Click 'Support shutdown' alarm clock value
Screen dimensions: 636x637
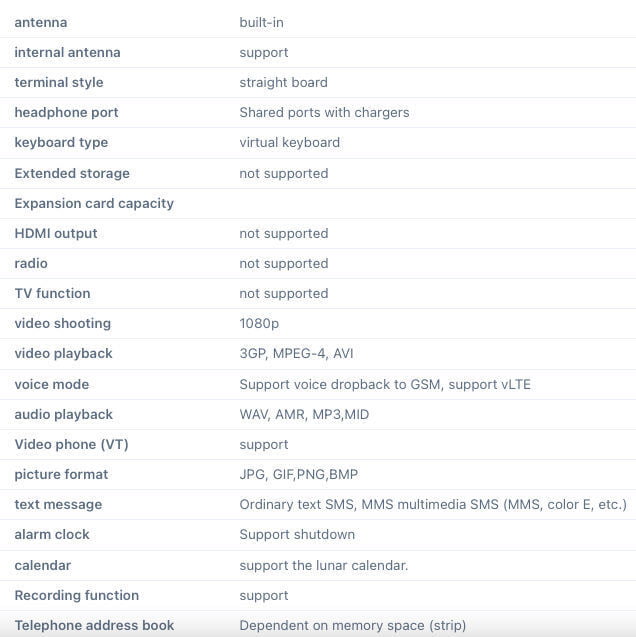(x=297, y=534)
